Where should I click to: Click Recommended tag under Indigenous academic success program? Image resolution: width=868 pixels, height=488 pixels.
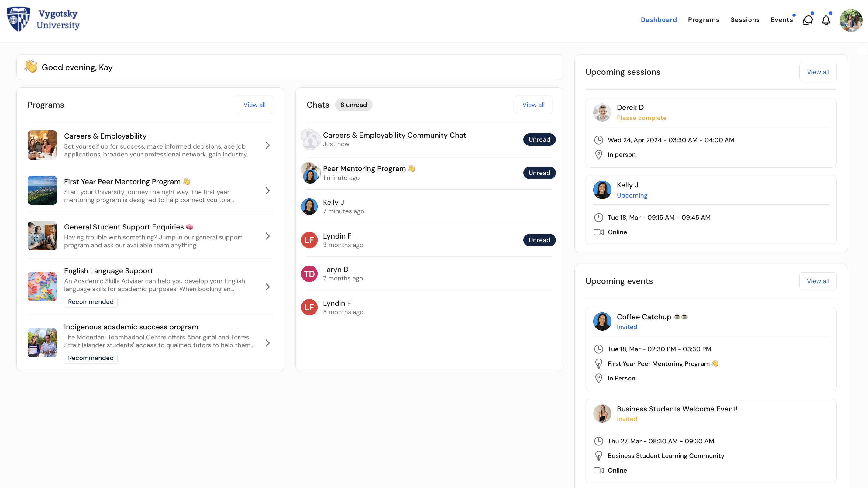coord(91,358)
